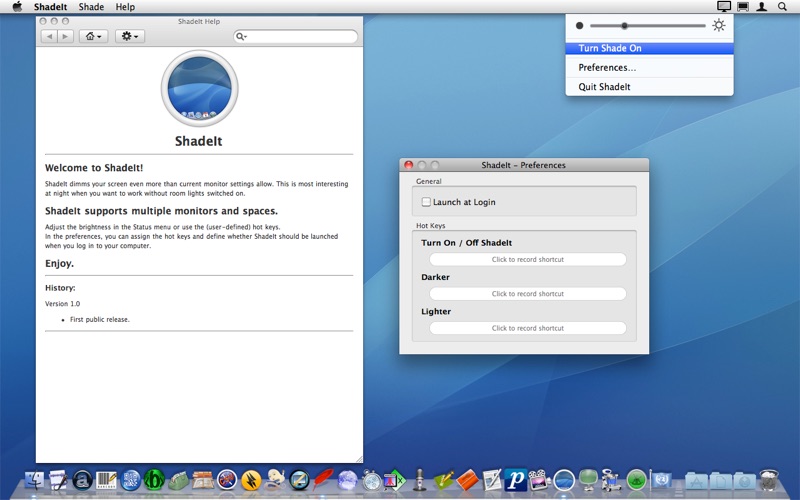Click the ShadeIt monitor icon in menu bar

(724, 7)
